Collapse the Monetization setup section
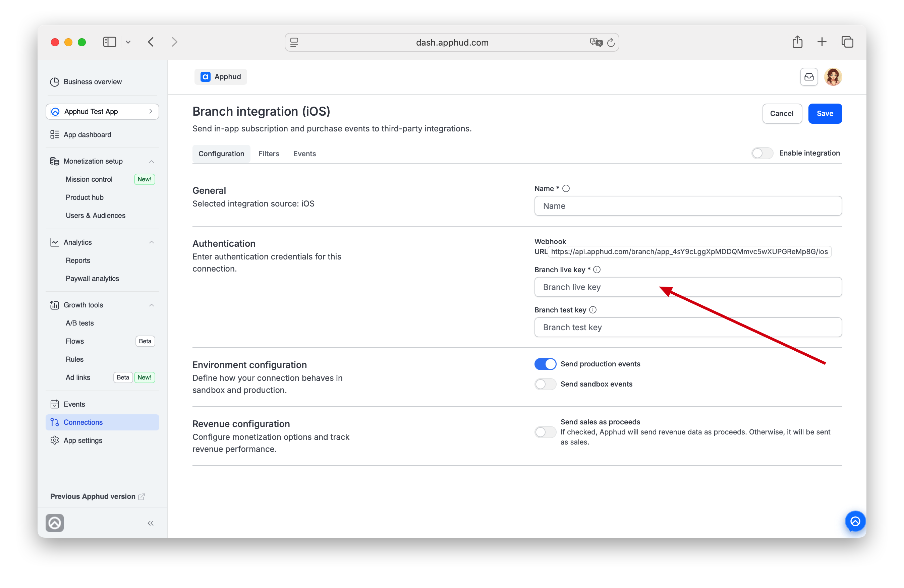The image size is (904, 588). click(x=151, y=162)
